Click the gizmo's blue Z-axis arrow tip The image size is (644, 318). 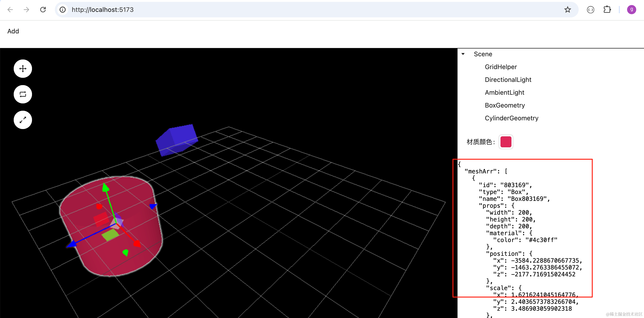click(72, 244)
